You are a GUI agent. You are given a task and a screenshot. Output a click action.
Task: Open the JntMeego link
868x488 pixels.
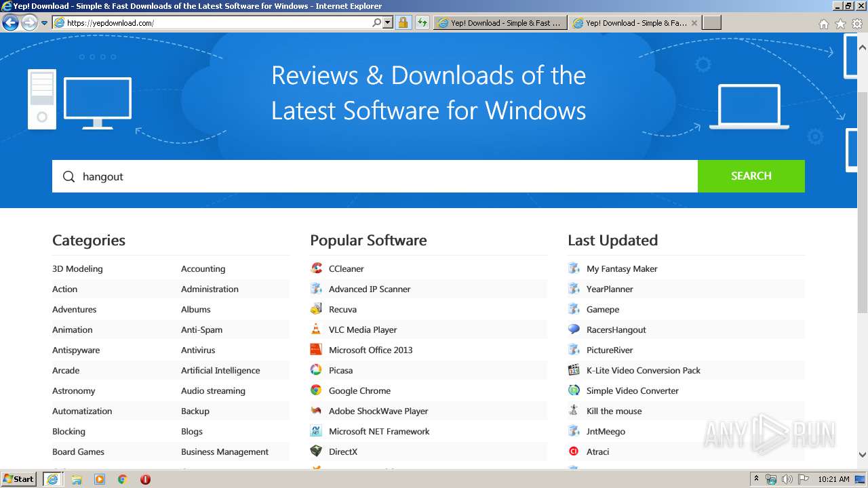click(x=606, y=431)
